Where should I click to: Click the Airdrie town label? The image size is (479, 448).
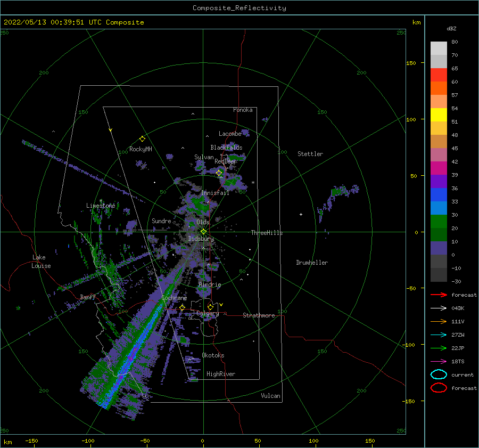coord(210,284)
